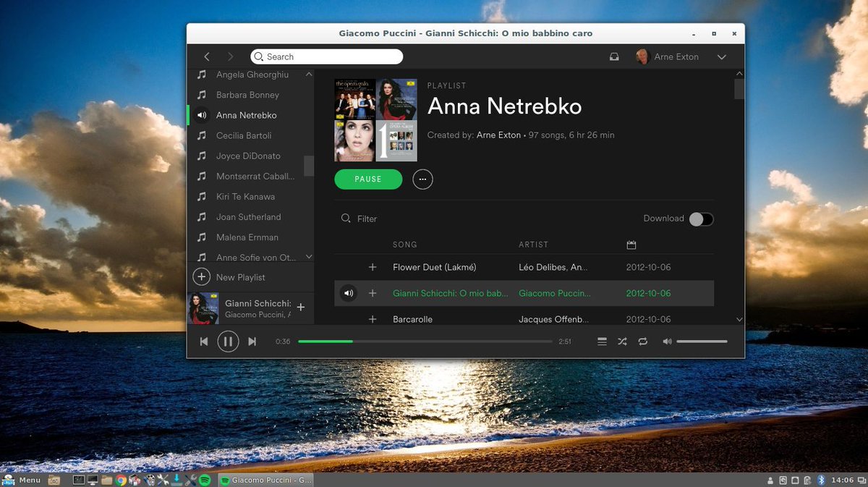
Task: Go forward with the right arrow
Action: click(x=231, y=56)
